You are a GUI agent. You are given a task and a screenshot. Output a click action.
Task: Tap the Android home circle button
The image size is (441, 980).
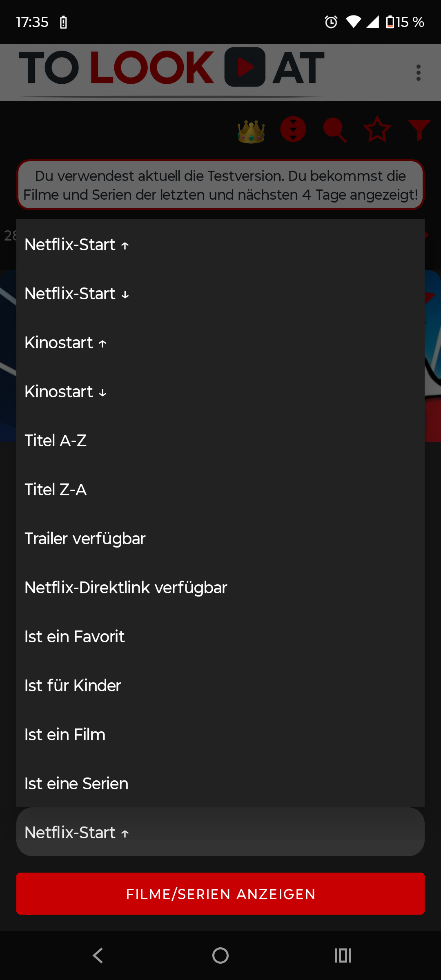[x=220, y=955]
